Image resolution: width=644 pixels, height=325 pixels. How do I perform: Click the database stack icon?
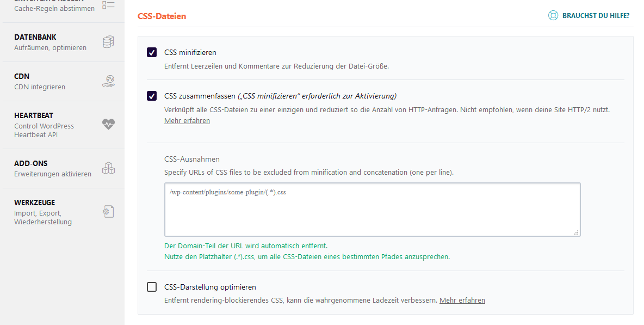click(108, 42)
